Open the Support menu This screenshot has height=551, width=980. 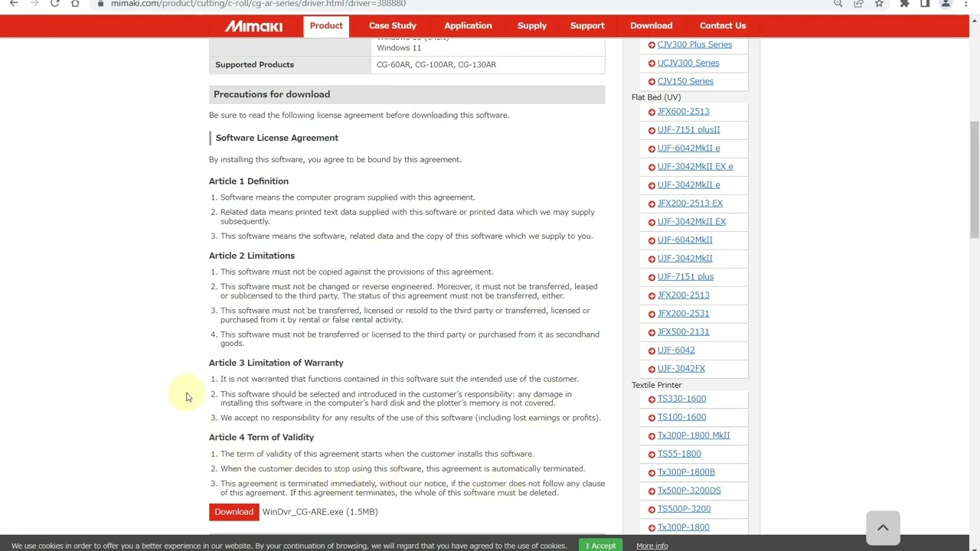pos(587,25)
